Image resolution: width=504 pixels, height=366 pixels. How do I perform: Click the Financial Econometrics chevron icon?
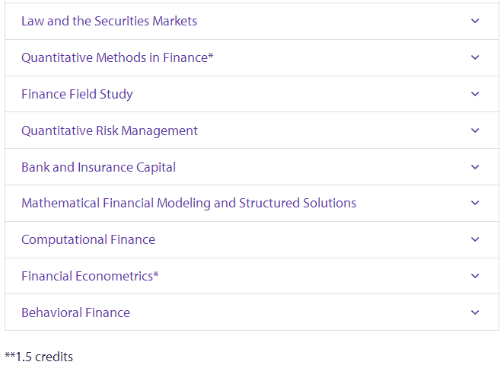475,276
